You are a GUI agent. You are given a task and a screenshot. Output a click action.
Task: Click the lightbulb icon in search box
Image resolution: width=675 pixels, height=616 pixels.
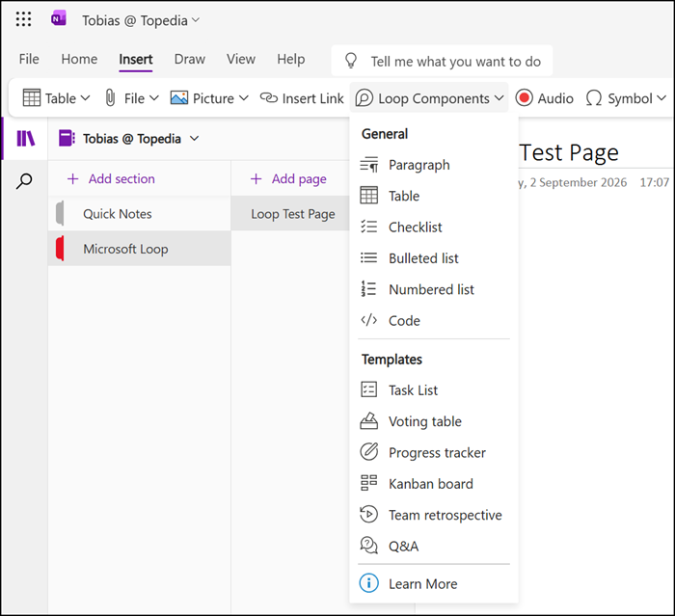351,61
